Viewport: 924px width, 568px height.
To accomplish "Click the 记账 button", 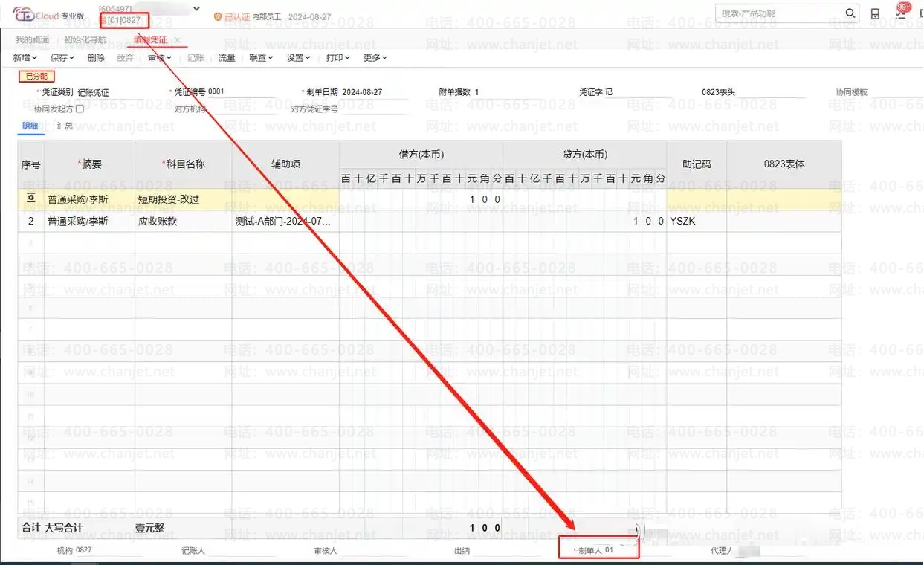I will (196, 58).
